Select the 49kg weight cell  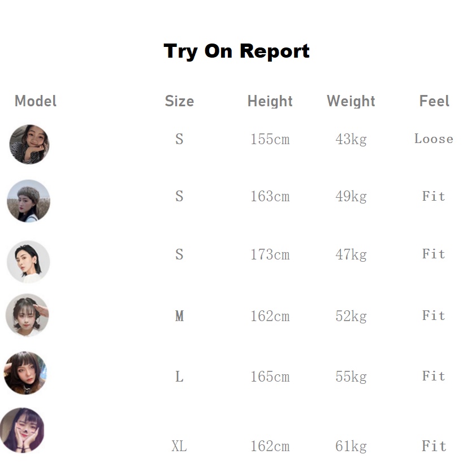(x=351, y=197)
